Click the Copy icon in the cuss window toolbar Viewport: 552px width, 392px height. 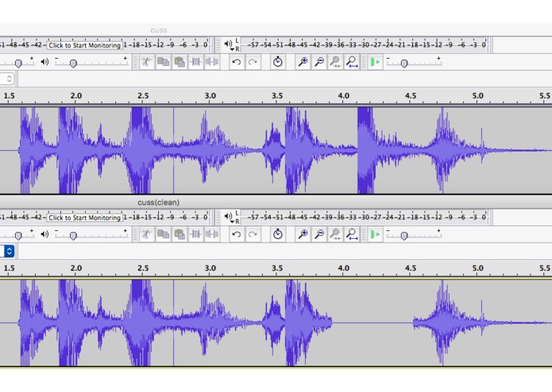163,62
